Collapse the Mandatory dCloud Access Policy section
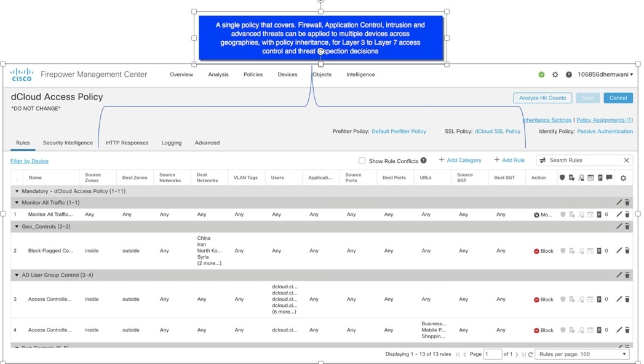644x364 pixels. pyautogui.click(x=17, y=191)
